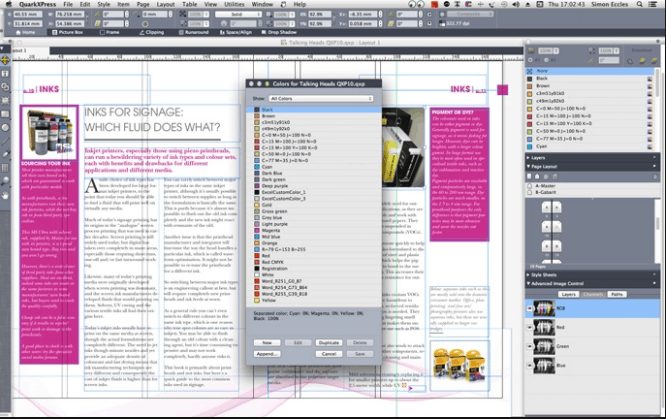Open the File menu
Screen dimensions: 666x419
(x=68, y=4)
